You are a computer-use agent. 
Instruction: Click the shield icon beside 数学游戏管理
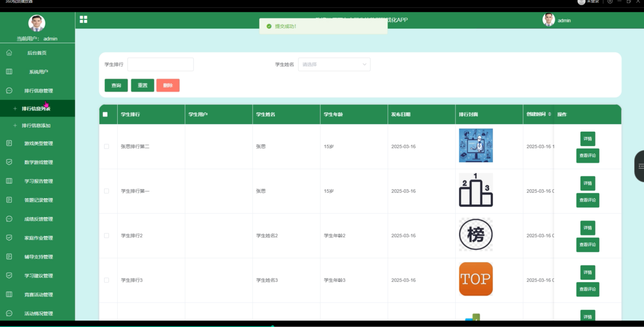click(9, 162)
